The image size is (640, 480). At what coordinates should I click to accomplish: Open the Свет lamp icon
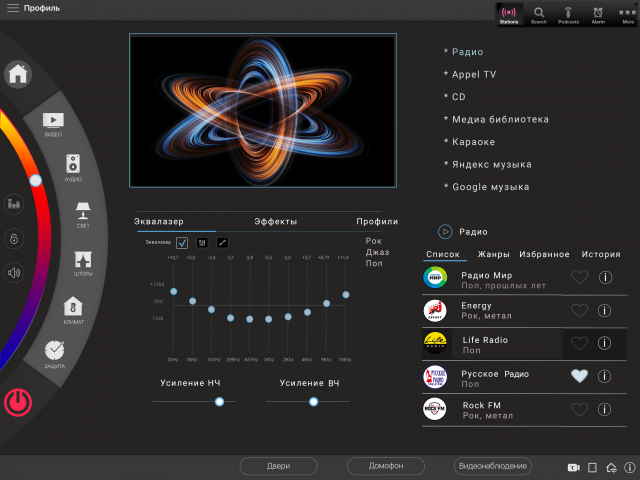click(x=83, y=211)
